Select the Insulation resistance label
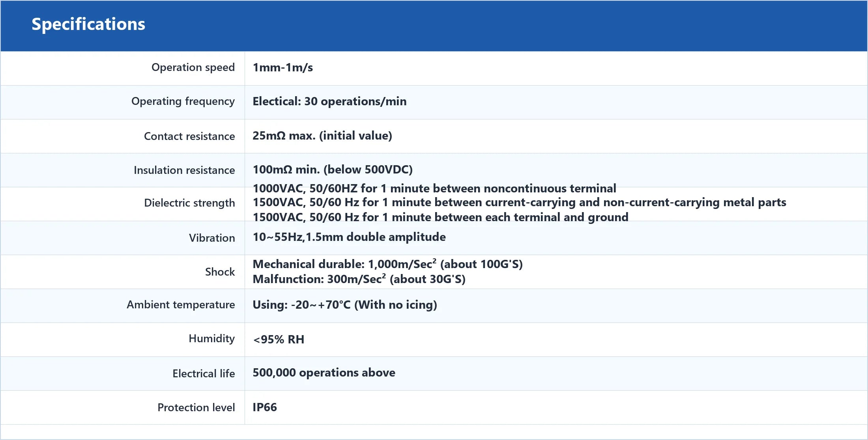Screen dimensions: 868x440 pos(184,170)
